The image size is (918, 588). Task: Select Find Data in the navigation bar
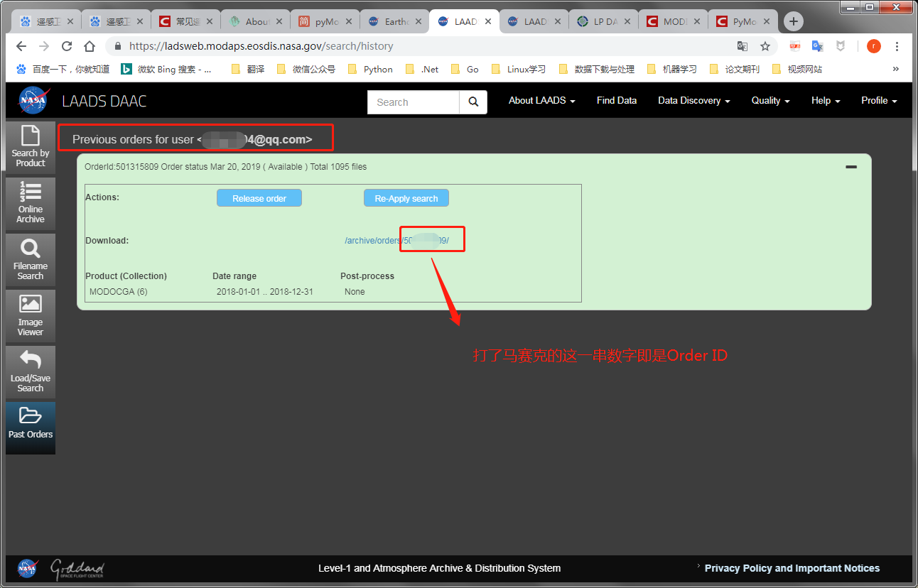coord(616,100)
